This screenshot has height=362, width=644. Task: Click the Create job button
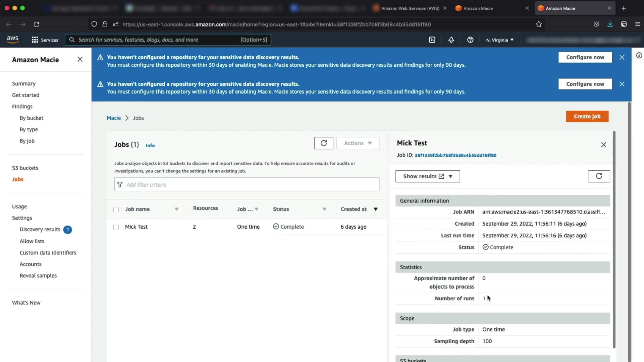(x=587, y=116)
